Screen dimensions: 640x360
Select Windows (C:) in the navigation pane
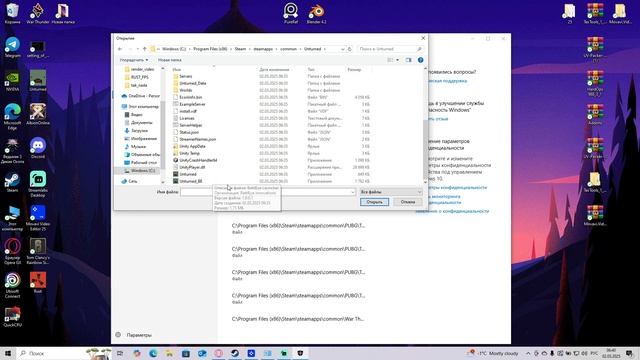coord(139,171)
